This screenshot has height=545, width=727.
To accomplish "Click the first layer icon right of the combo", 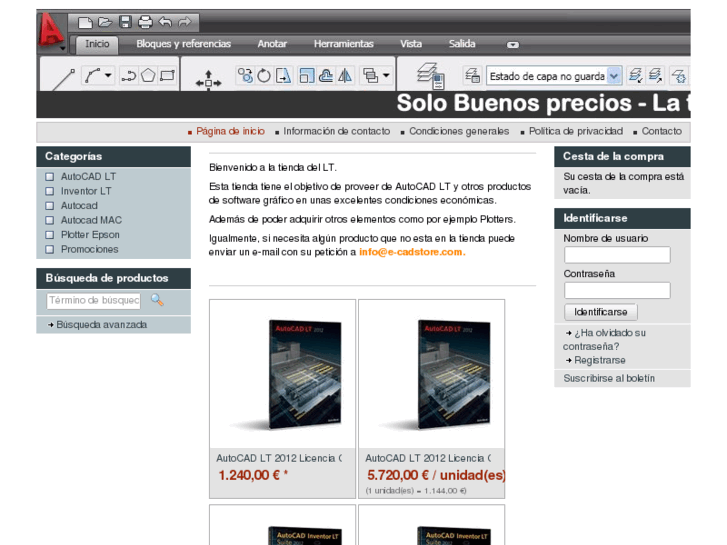I will 635,75.
